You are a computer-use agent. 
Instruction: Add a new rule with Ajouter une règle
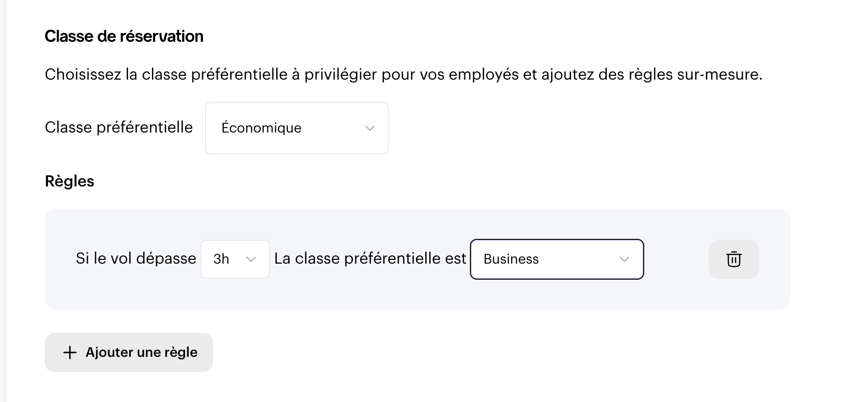coord(129,352)
